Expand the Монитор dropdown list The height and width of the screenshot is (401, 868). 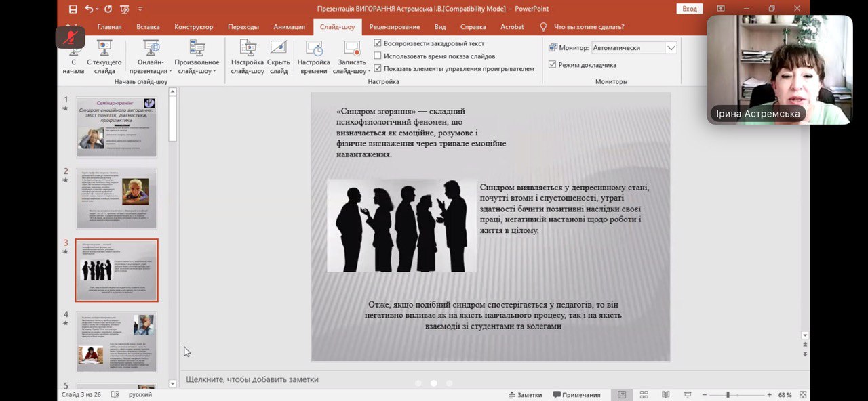[x=671, y=48]
